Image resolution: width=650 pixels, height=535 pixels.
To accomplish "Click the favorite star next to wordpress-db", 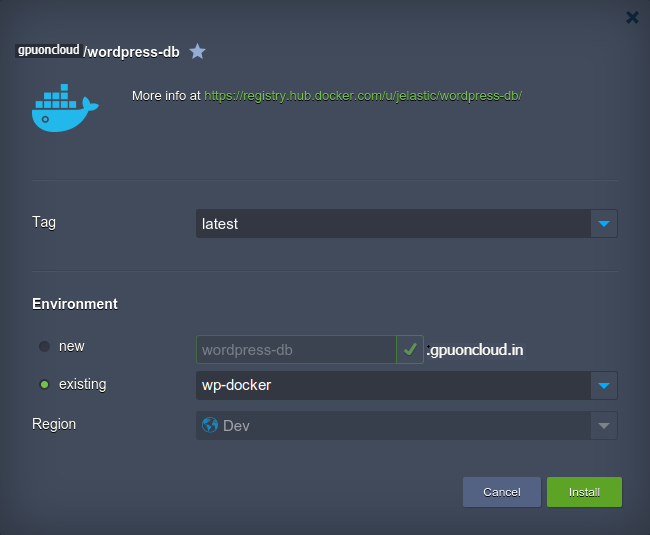I will point(198,52).
